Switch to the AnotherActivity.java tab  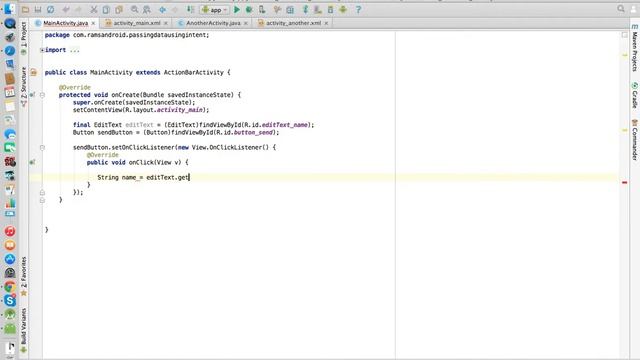tap(213, 23)
